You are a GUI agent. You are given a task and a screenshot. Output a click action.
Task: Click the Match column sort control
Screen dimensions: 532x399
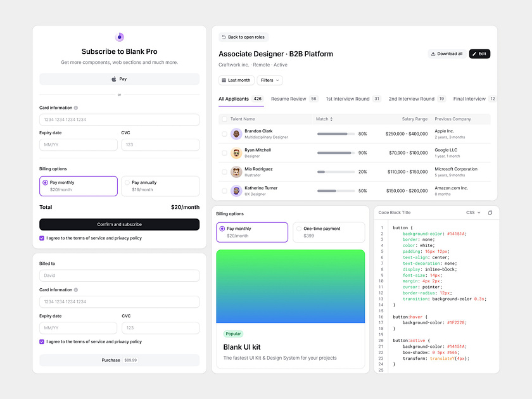coord(331,119)
